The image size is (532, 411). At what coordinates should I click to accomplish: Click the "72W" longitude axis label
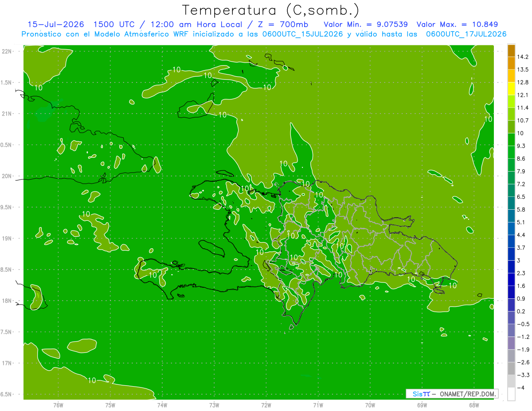[266, 405]
